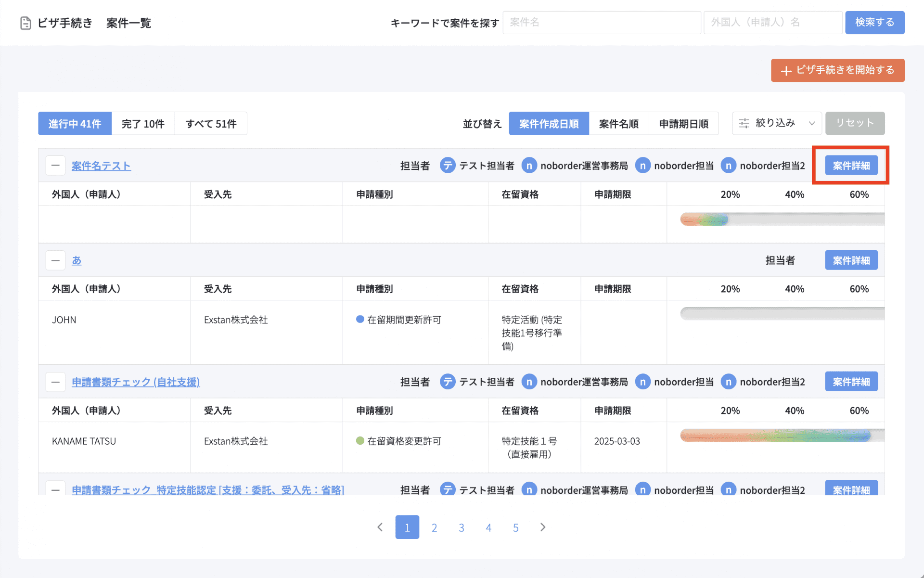Click the filter sliders icon in 絞り込み

click(x=744, y=123)
